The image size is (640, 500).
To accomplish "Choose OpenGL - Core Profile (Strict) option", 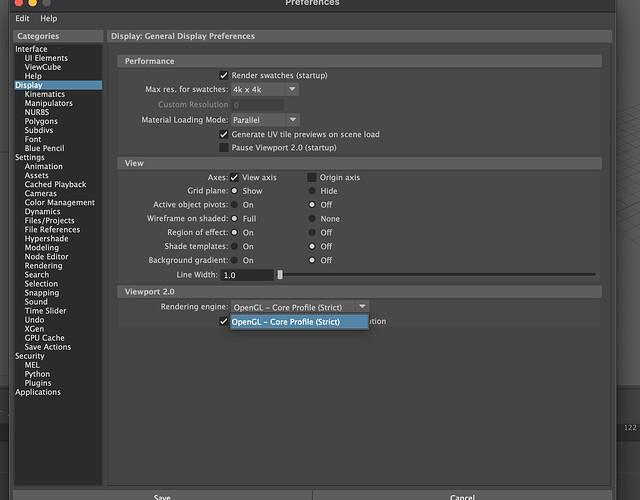I will click(299, 322).
